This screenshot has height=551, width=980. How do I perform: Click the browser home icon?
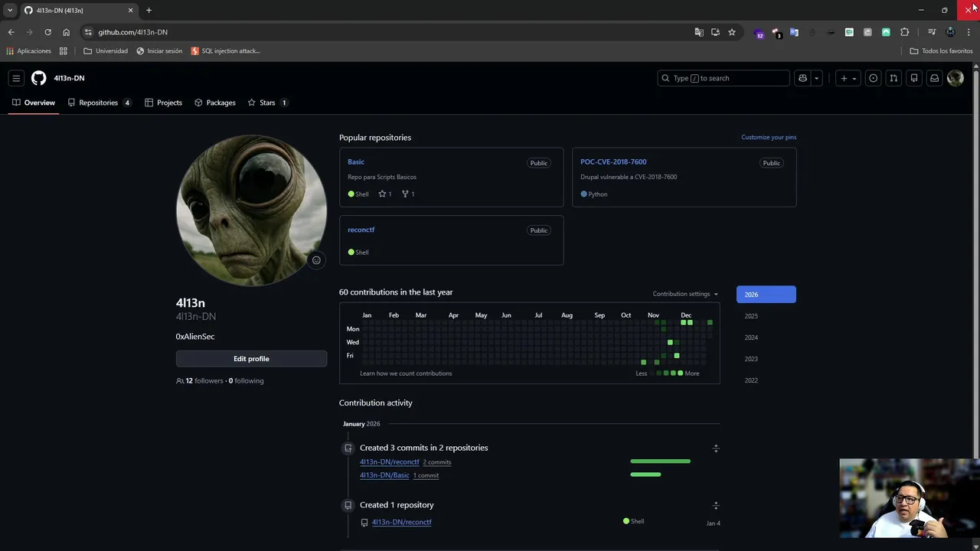click(66, 32)
